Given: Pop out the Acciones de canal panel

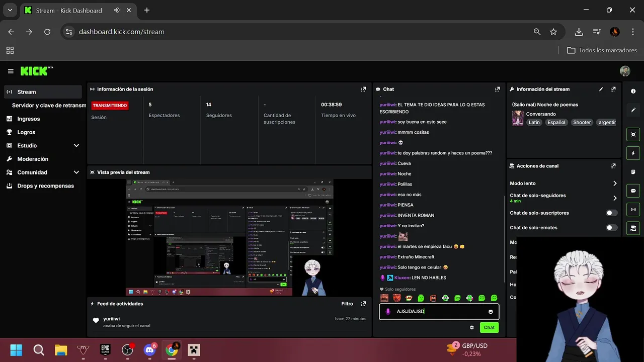Looking at the screenshot, I should click(x=613, y=166).
